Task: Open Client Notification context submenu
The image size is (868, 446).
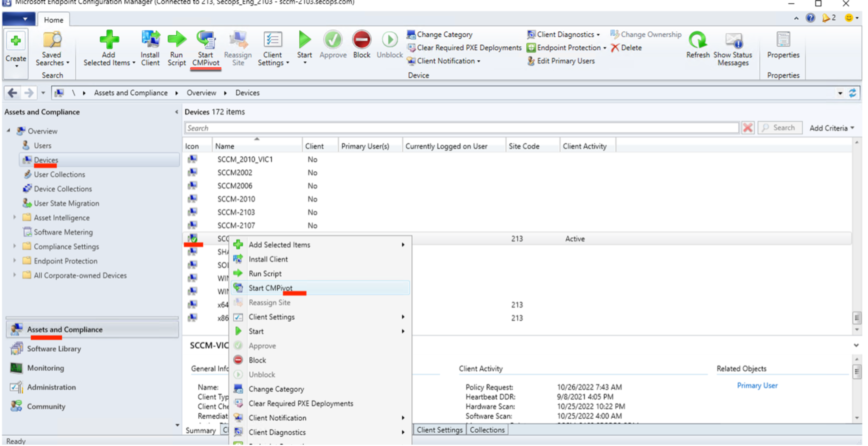Action: tap(320, 418)
